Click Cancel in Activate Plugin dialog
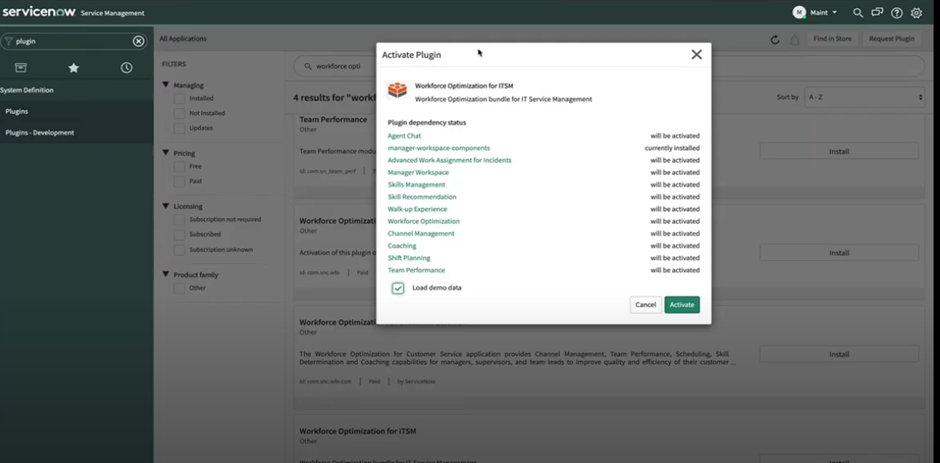 pos(646,305)
